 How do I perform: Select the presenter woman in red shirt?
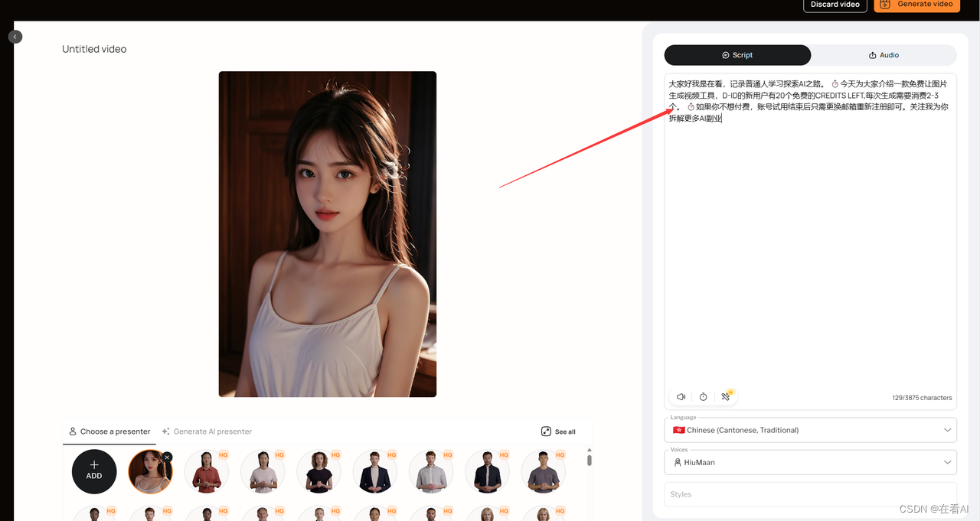[207, 471]
